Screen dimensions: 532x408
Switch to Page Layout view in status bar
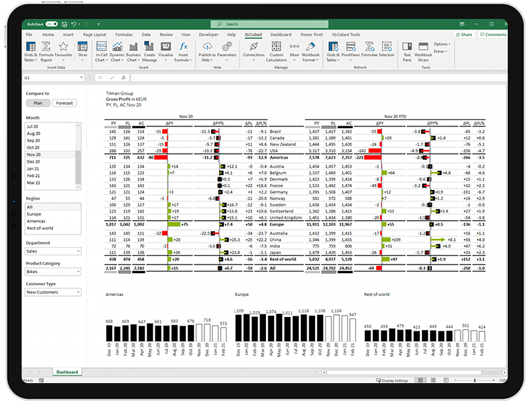(x=433, y=380)
